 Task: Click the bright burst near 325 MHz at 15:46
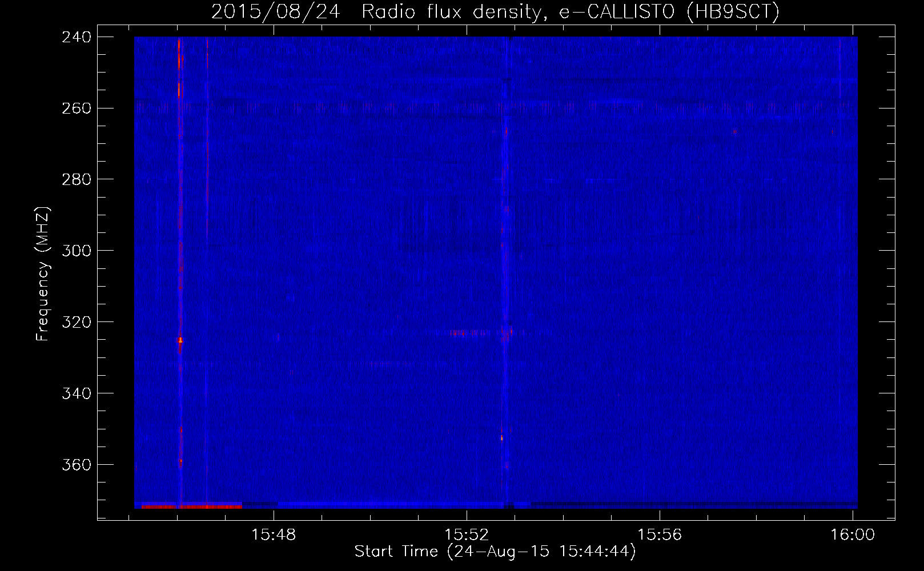180,340
